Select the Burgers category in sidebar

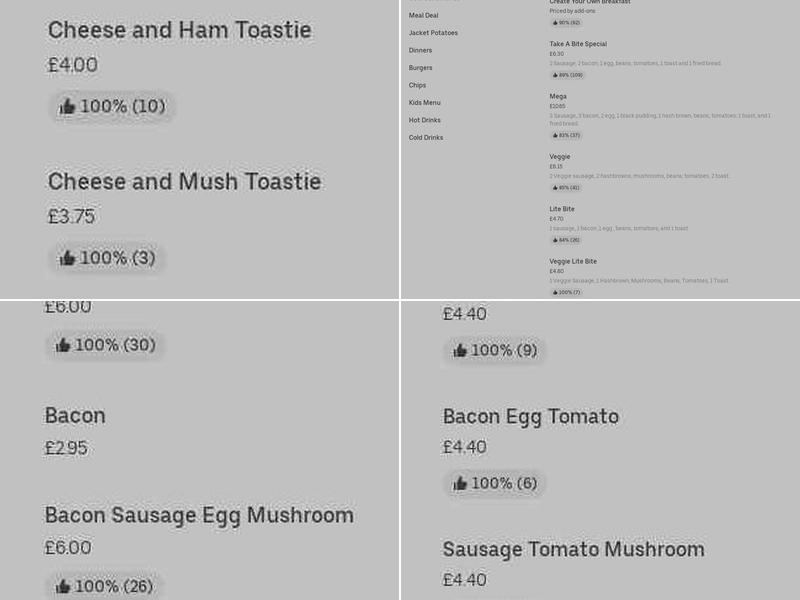420,68
